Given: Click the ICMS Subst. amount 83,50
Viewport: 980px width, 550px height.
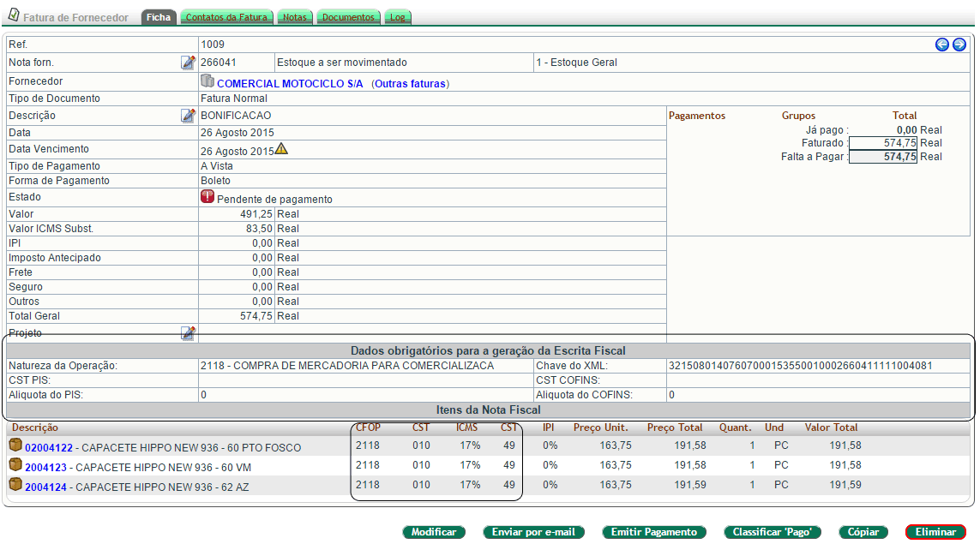Looking at the screenshot, I should tap(260, 229).
